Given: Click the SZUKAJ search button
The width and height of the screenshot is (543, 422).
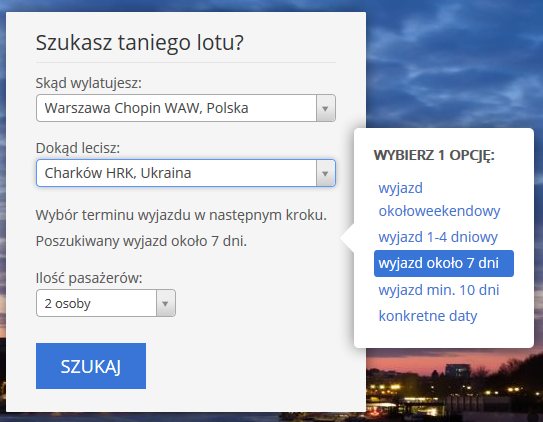Looking at the screenshot, I should (x=91, y=366).
